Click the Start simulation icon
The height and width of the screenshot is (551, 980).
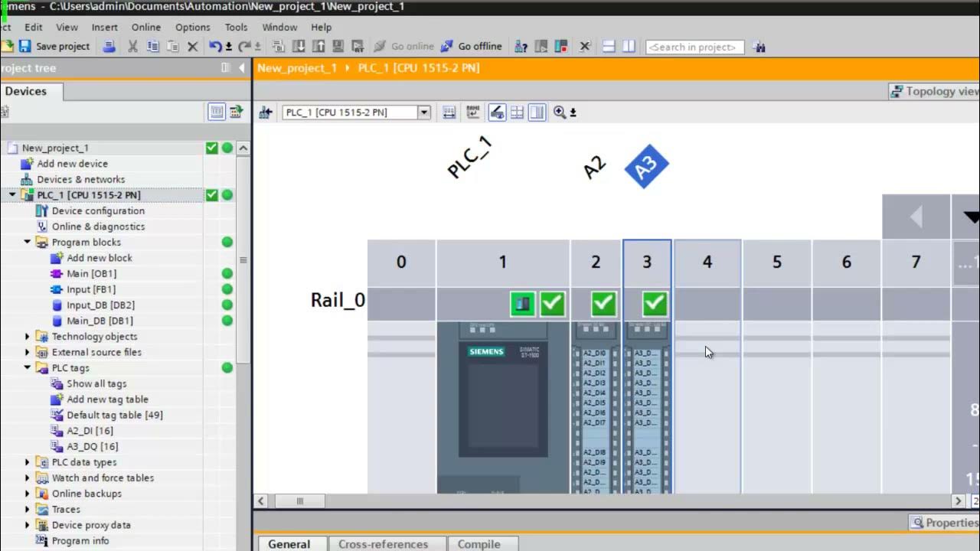[338, 47]
